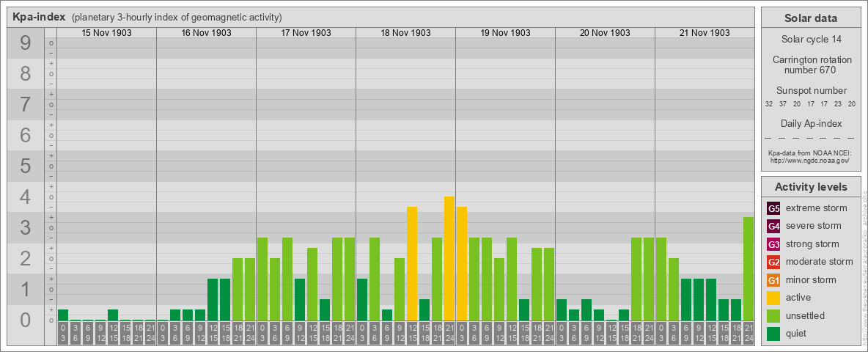Viewport: 868px width, 352px height.
Task: Click the '18 Nov 1903' date header
Action: click(x=405, y=33)
